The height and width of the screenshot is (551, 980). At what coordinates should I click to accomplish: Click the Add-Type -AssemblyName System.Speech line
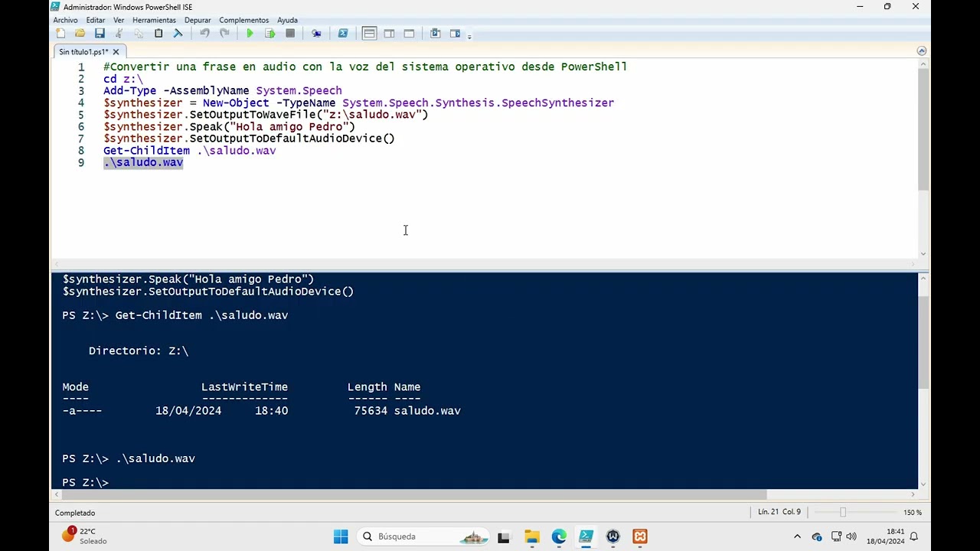(x=223, y=90)
